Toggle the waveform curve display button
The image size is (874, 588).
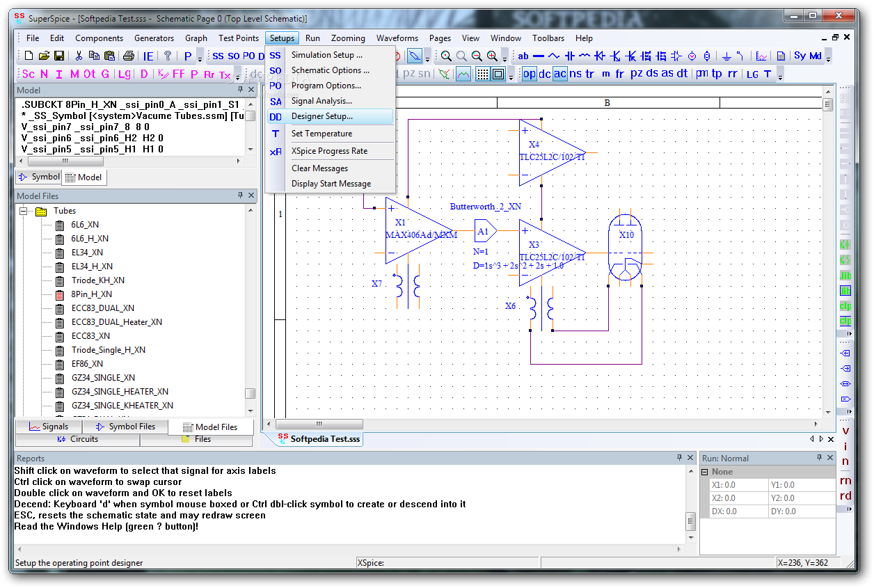pos(463,74)
